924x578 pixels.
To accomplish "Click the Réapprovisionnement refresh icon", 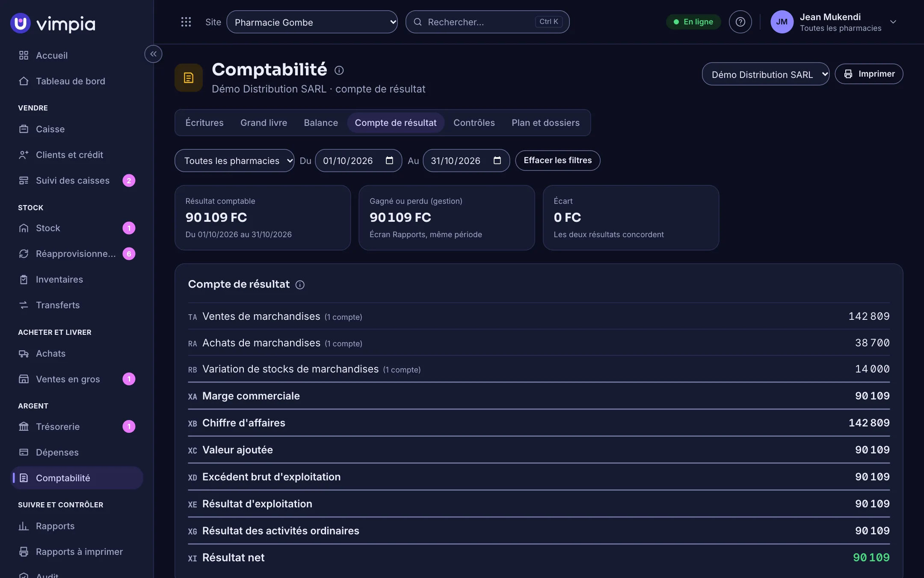I will click(24, 253).
